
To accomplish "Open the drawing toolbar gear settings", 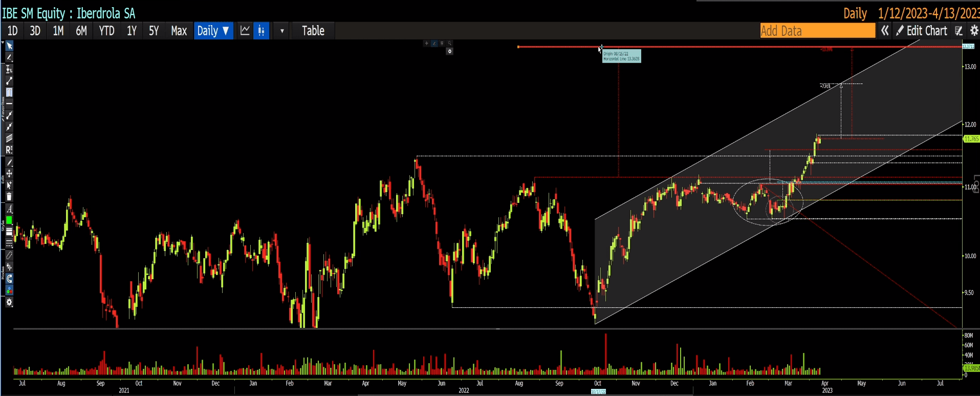I will (9, 302).
